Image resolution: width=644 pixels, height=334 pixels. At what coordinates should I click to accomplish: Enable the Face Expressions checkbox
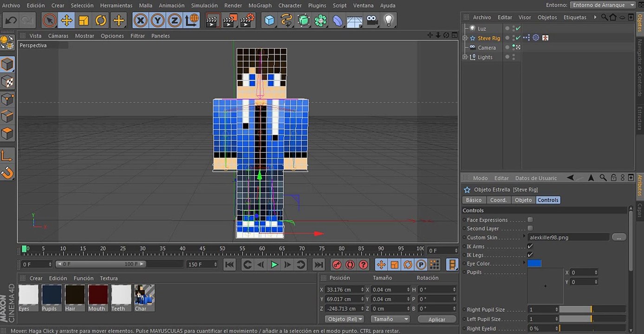(x=530, y=220)
